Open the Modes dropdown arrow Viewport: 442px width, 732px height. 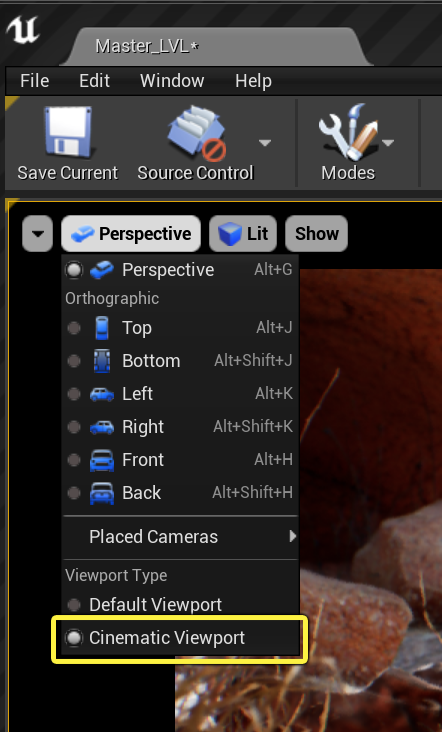(x=388, y=143)
